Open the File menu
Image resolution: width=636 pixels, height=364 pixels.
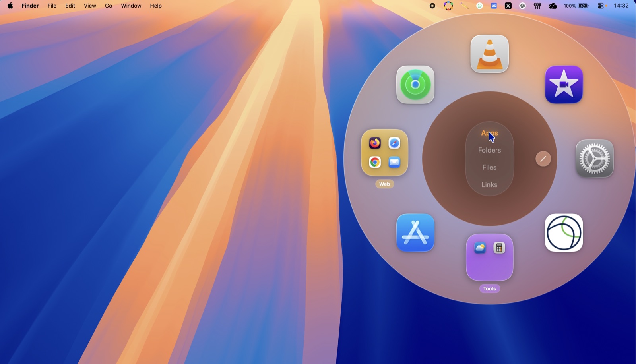[x=52, y=6]
